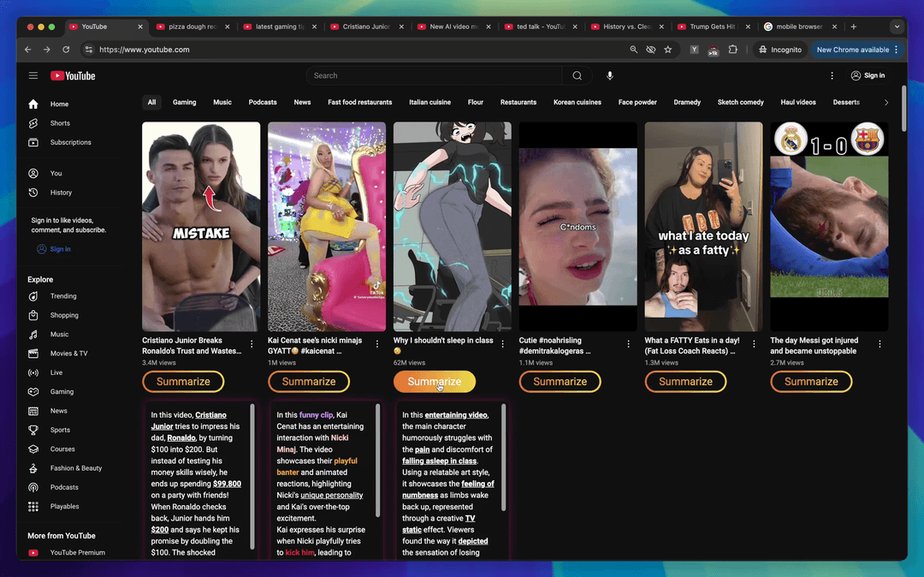
Task: Select Trending under Explore
Action: [63, 295]
